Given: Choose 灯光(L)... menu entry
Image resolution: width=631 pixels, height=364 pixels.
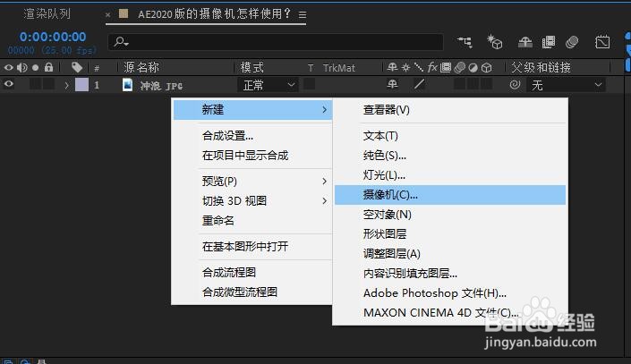Looking at the screenshot, I should point(450,175).
